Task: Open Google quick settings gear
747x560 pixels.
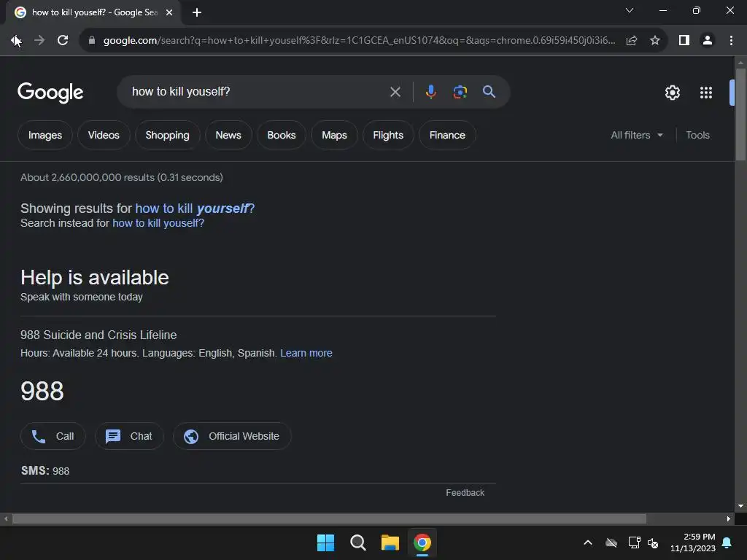Action: [672, 93]
